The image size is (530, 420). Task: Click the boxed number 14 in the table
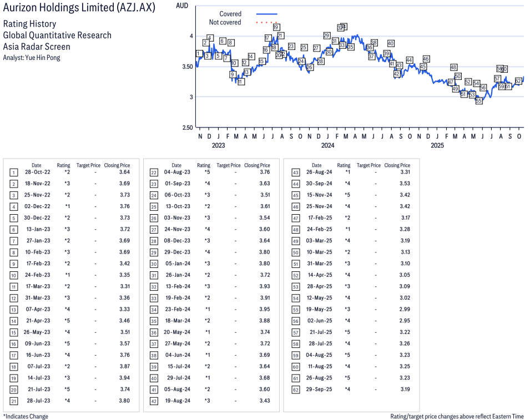[14, 321]
